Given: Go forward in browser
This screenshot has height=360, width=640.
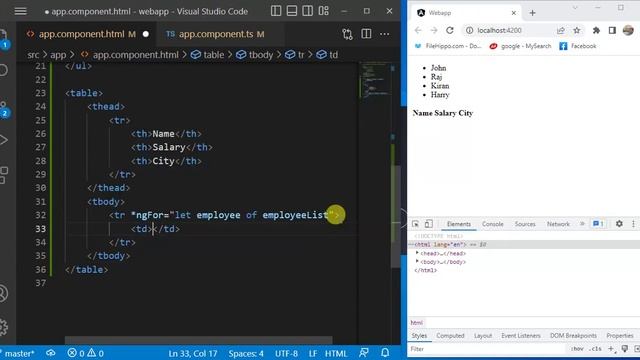Looking at the screenshot, I should click(x=433, y=30).
